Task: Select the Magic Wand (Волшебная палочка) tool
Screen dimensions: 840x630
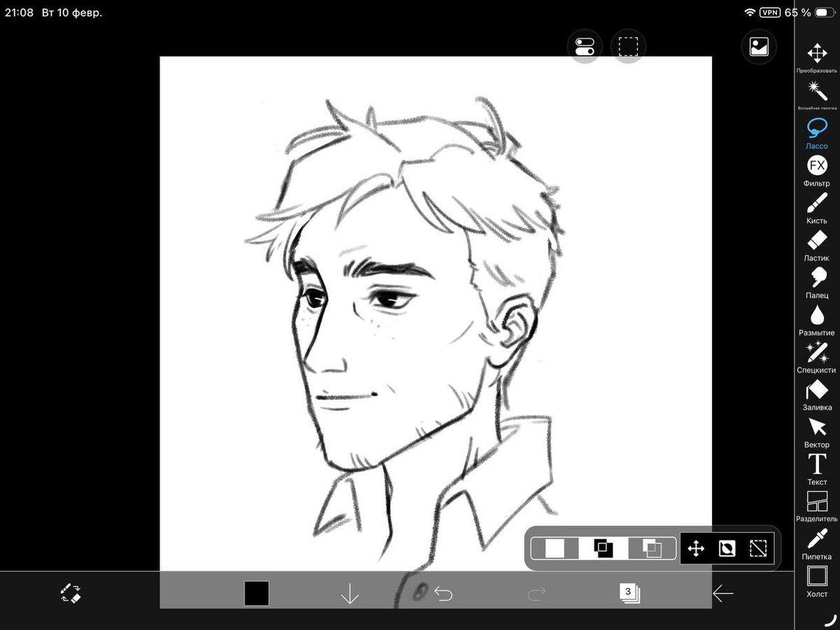Action: click(817, 95)
